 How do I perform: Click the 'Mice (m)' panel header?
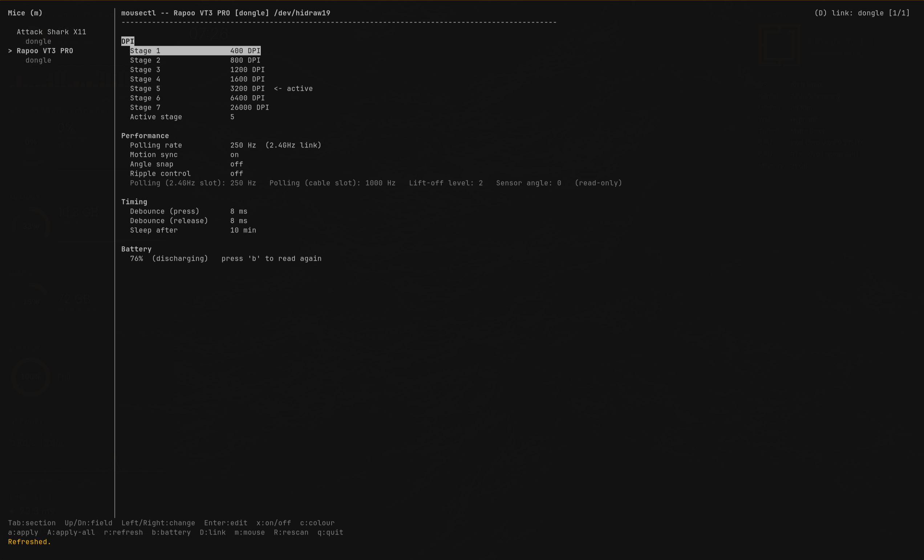coord(25,13)
